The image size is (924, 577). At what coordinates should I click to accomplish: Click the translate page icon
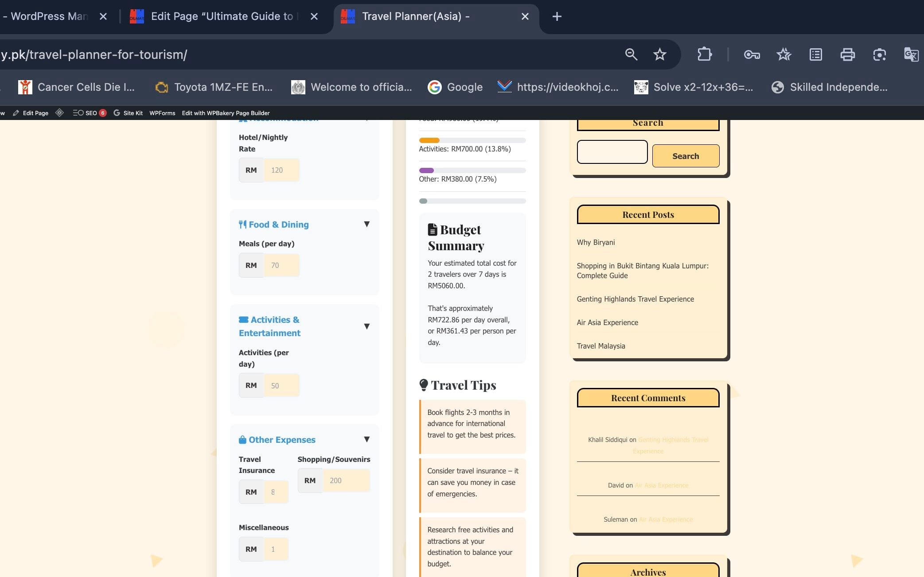(x=911, y=54)
